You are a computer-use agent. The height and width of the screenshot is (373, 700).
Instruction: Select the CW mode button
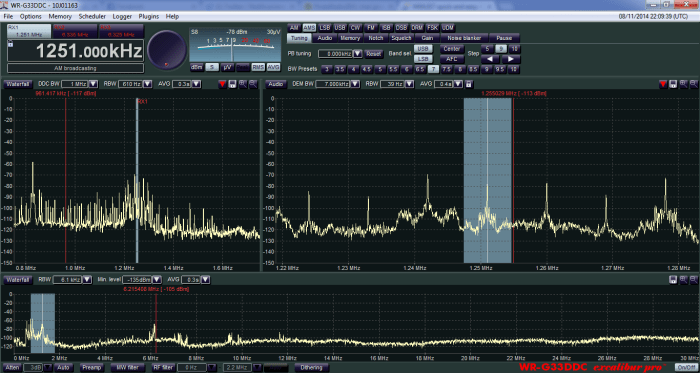tap(355, 28)
